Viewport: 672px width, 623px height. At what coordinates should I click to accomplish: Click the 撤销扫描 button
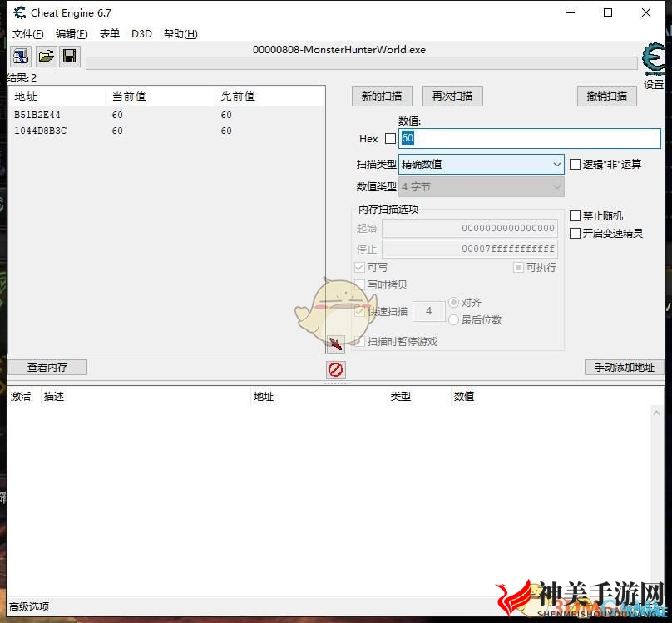[x=607, y=96]
